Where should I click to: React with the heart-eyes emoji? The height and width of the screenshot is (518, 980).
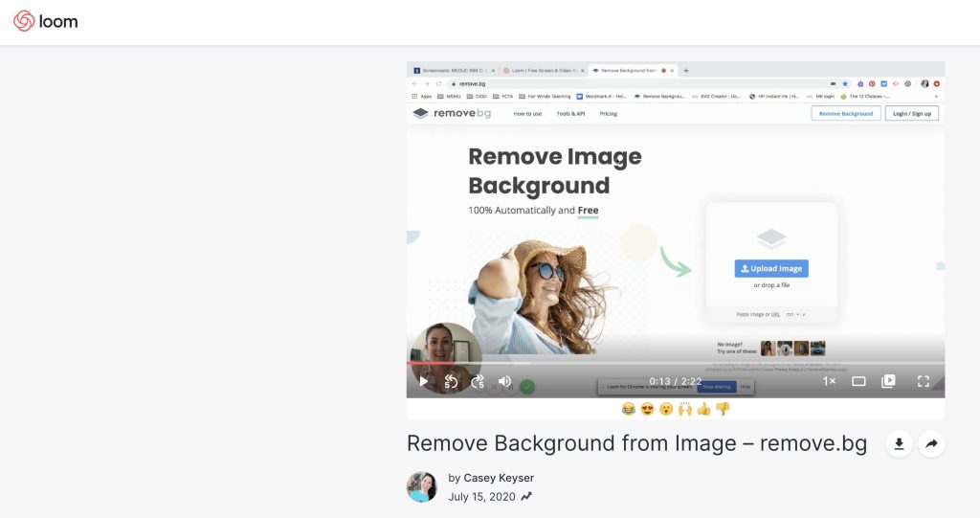(648, 409)
